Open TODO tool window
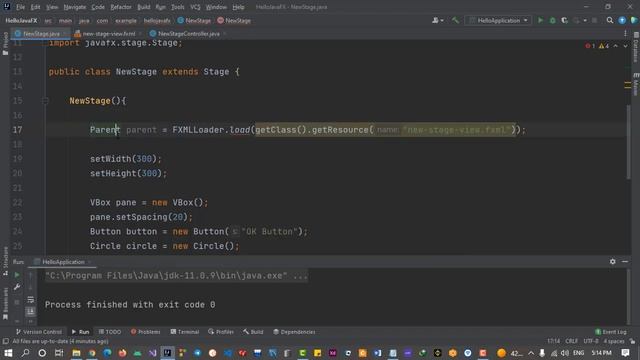 pos(110,332)
